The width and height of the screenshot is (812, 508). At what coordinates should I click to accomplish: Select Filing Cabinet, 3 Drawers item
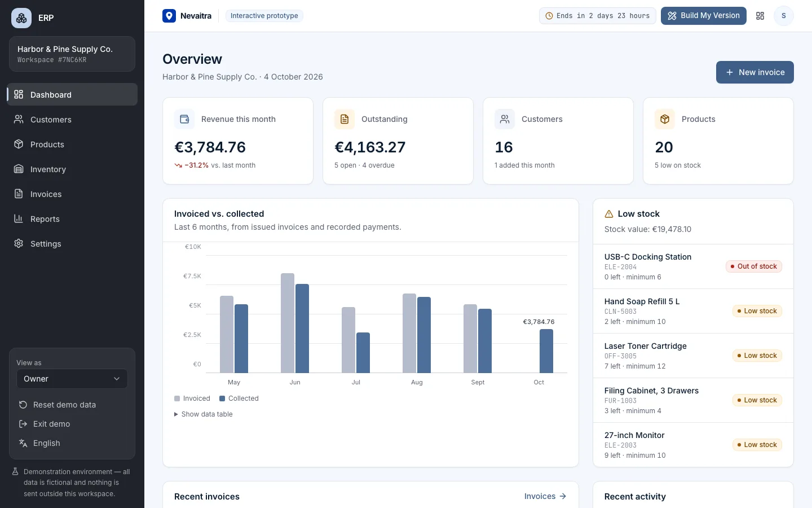(693, 400)
